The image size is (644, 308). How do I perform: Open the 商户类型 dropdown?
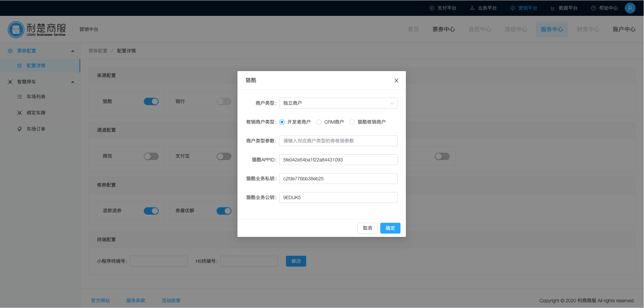pyautogui.click(x=338, y=103)
